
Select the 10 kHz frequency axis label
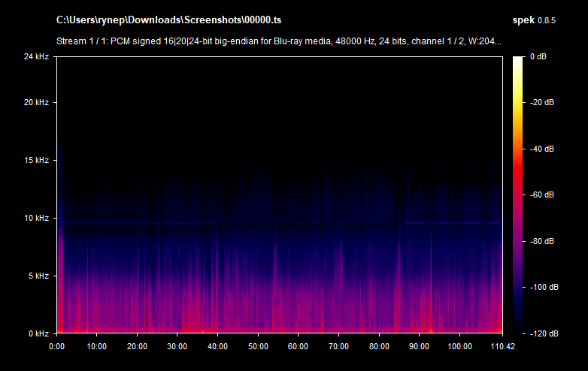point(36,219)
